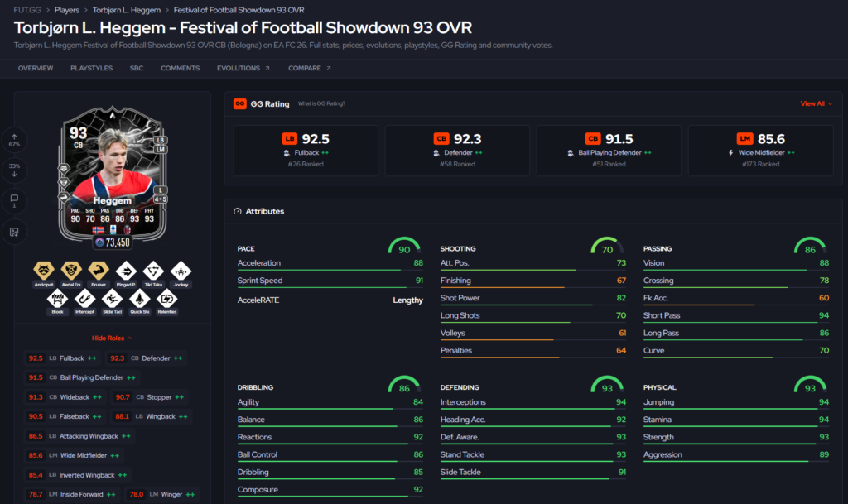This screenshot has width=848, height=504.
Task: Select the Tiki Taka playstyle icon
Action: click(153, 274)
